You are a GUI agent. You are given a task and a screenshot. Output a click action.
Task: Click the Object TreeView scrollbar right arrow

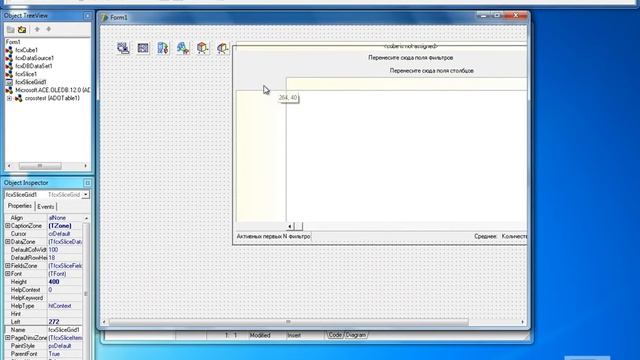click(x=85, y=166)
